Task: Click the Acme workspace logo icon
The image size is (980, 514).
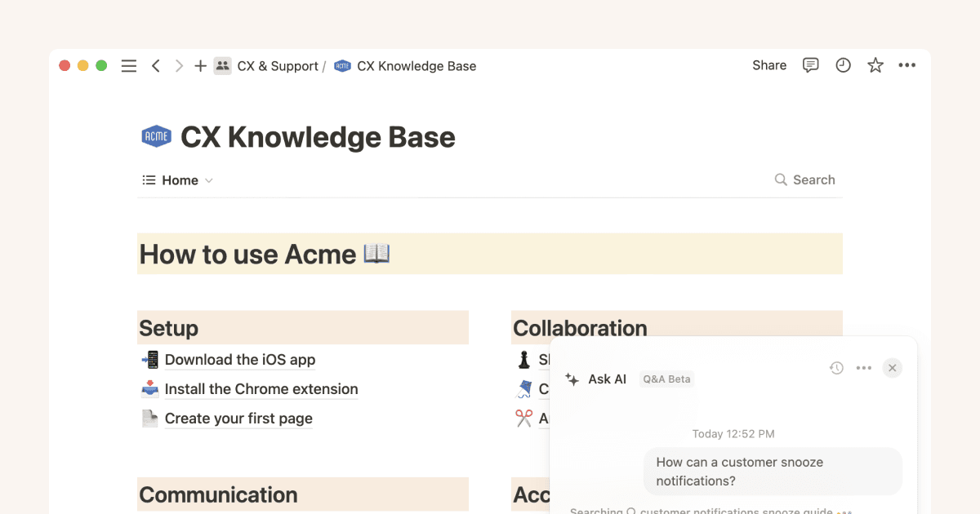Action: (x=156, y=135)
